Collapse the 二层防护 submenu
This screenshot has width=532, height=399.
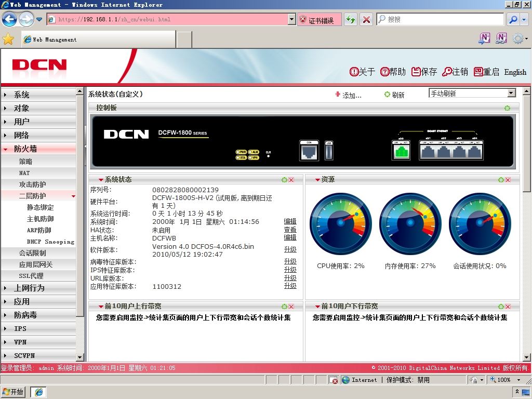click(x=38, y=196)
